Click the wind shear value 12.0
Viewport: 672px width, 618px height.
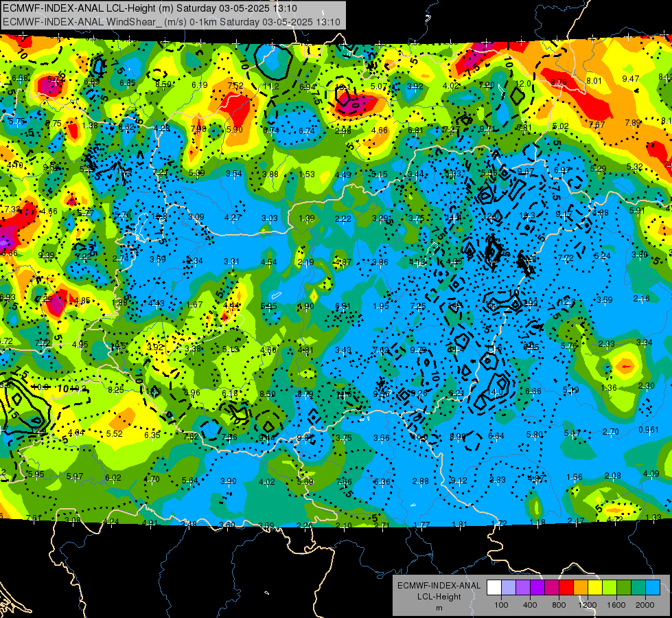pyautogui.click(x=523, y=84)
